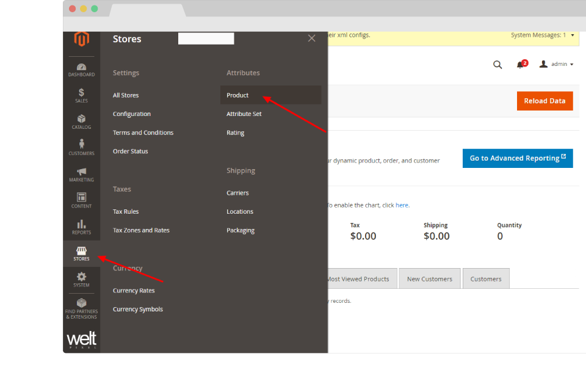Open the Dashboard sidebar icon
This screenshot has width=586, height=392.
point(81,70)
